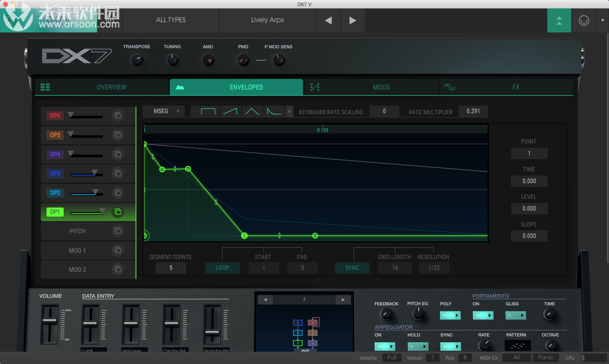Image resolution: width=609 pixels, height=364 pixels.
Task: Switch to the ENVELOPES tab
Action: point(236,87)
